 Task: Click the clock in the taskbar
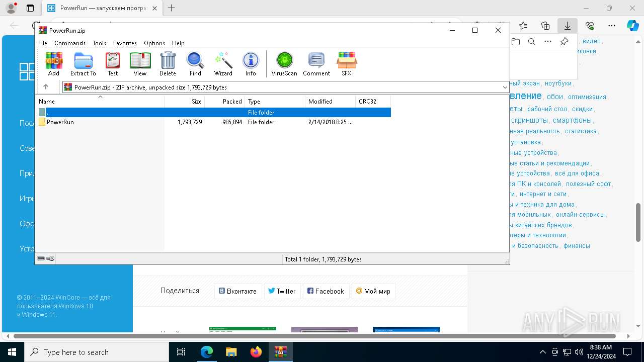tap(600, 352)
